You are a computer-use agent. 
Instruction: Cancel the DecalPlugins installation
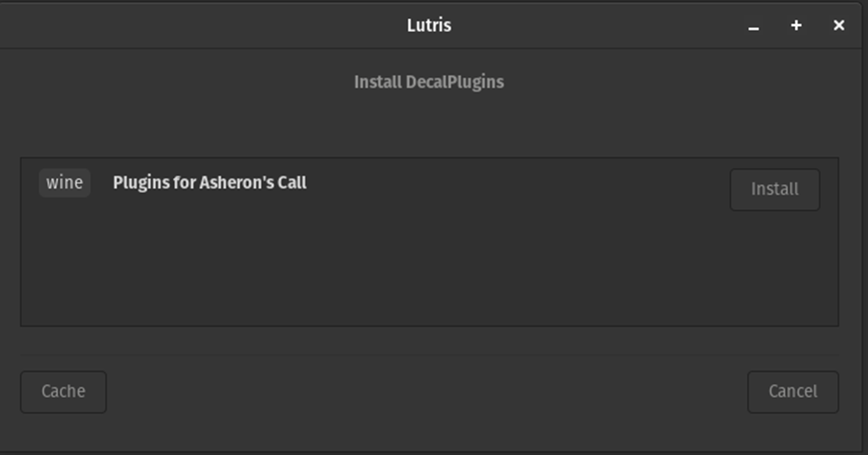(x=793, y=392)
